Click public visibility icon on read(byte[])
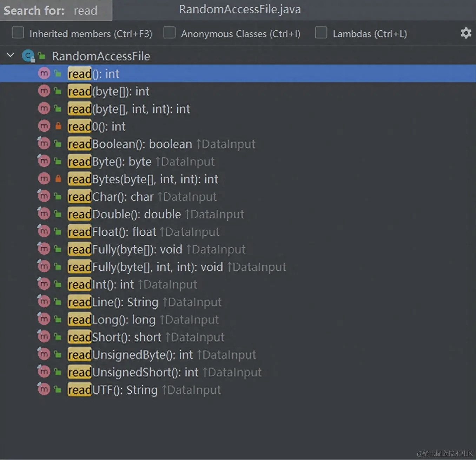 point(58,91)
